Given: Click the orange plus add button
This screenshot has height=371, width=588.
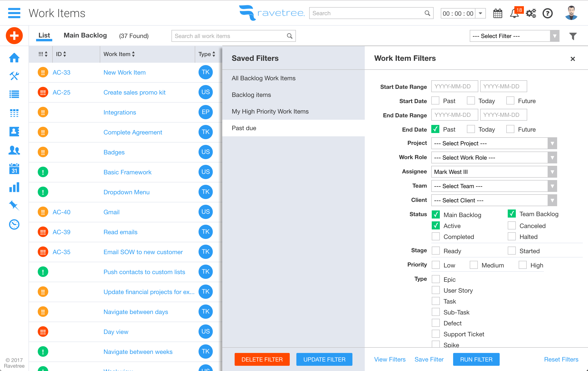Looking at the screenshot, I should (14, 36).
